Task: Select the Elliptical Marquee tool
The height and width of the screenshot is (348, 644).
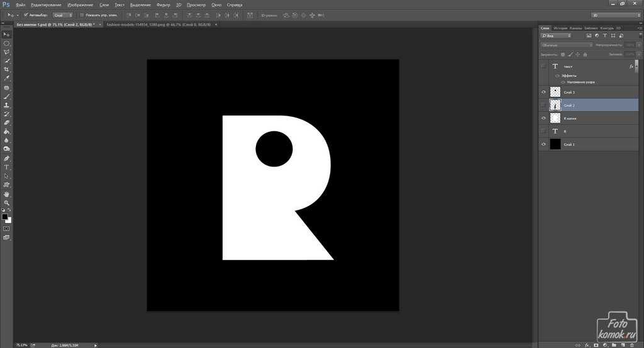Action: click(6, 43)
